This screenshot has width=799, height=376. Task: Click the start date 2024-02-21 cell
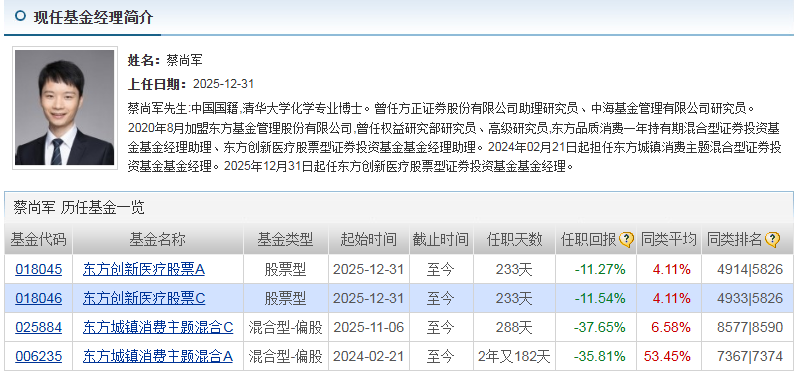[368, 357]
